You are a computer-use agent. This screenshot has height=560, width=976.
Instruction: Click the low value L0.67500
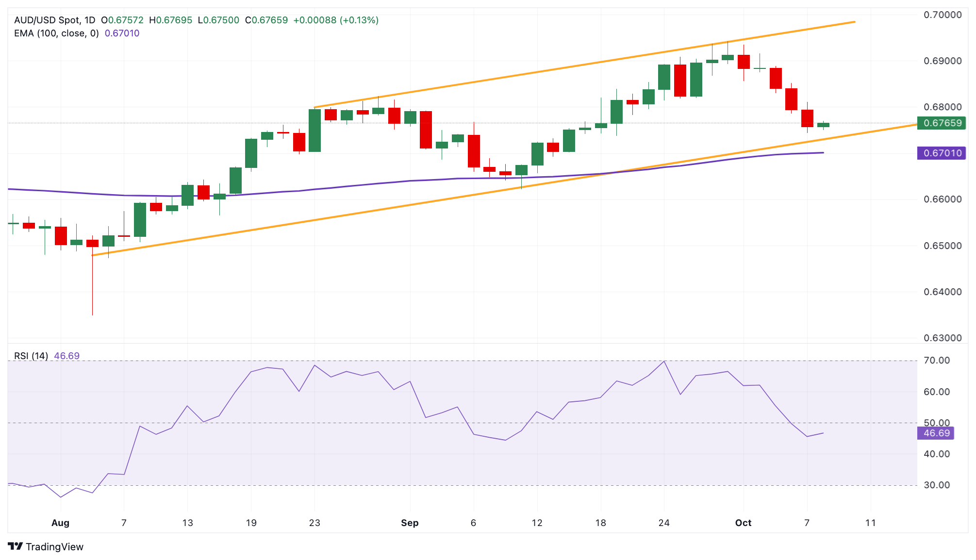tap(219, 20)
